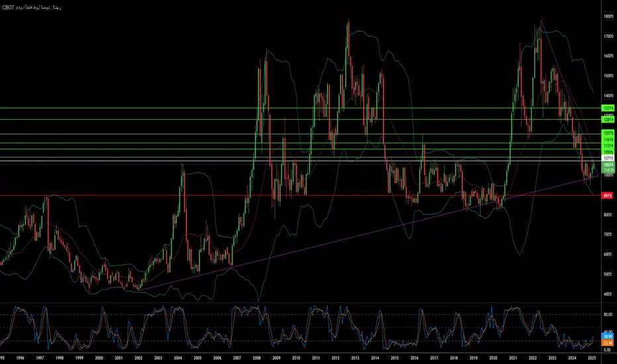Click the 2022 year on time axis

click(x=533, y=358)
